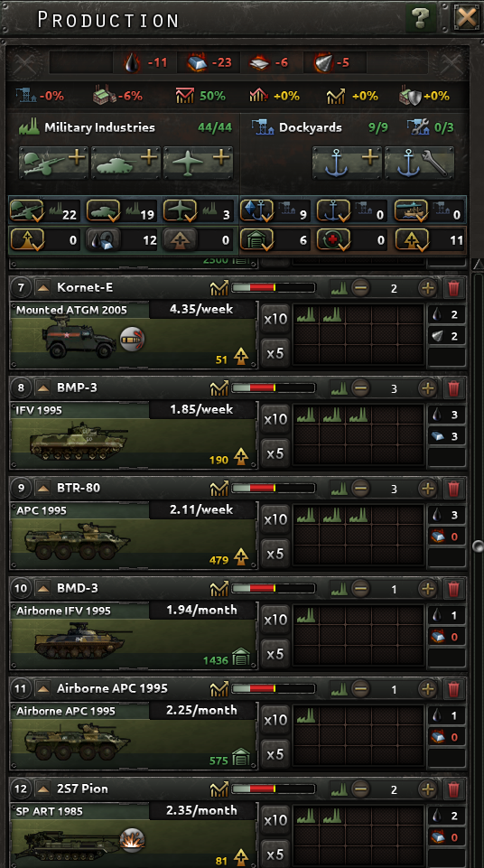Add new infantry equipment production line
Image resolution: width=484 pixels, height=868 pixels.
pos(53,163)
